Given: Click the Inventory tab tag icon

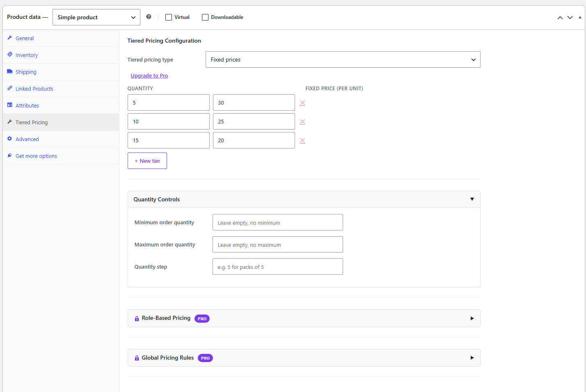Looking at the screenshot, I should pos(10,55).
